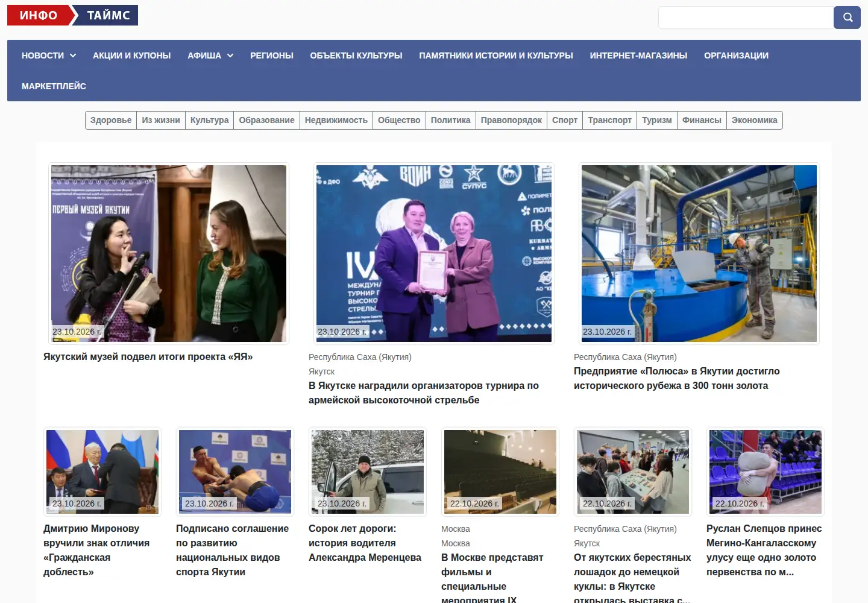Screen dimensions: 868x603
Task: Select the Культура category
Action: (209, 120)
